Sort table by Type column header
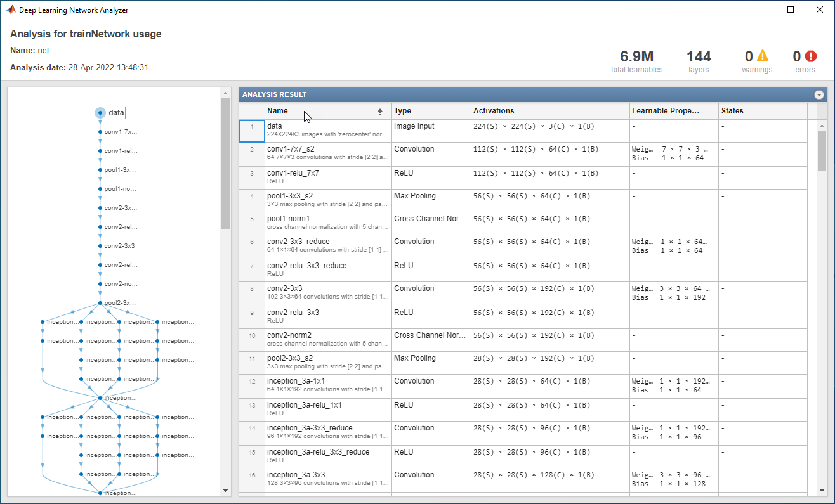Image resolution: width=835 pixels, height=504 pixels. (431, 111)
